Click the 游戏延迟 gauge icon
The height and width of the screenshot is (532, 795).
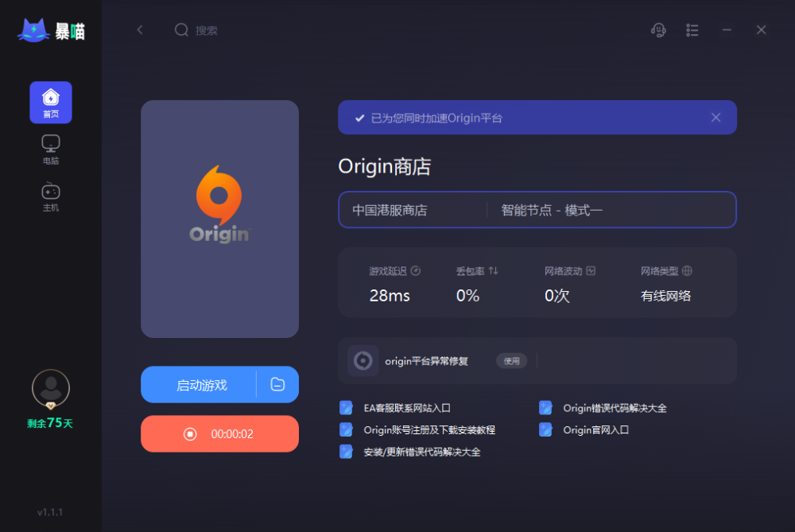[x=416, y=271]
